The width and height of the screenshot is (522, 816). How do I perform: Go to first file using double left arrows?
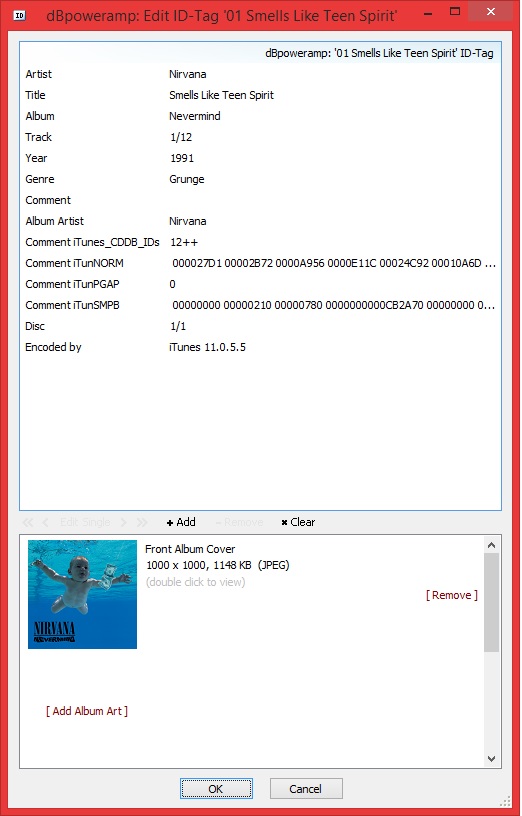28,522
